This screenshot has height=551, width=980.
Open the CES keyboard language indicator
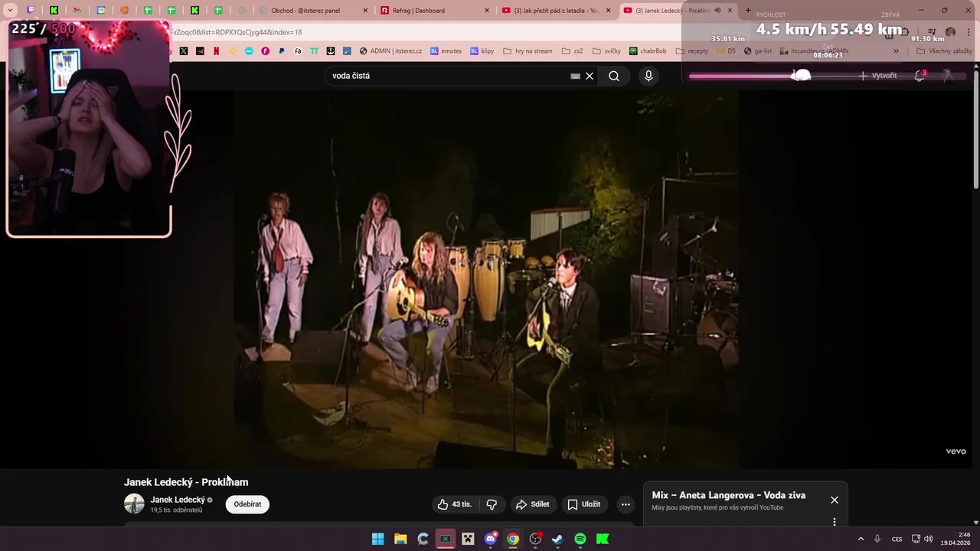click(x=897, y=539)
